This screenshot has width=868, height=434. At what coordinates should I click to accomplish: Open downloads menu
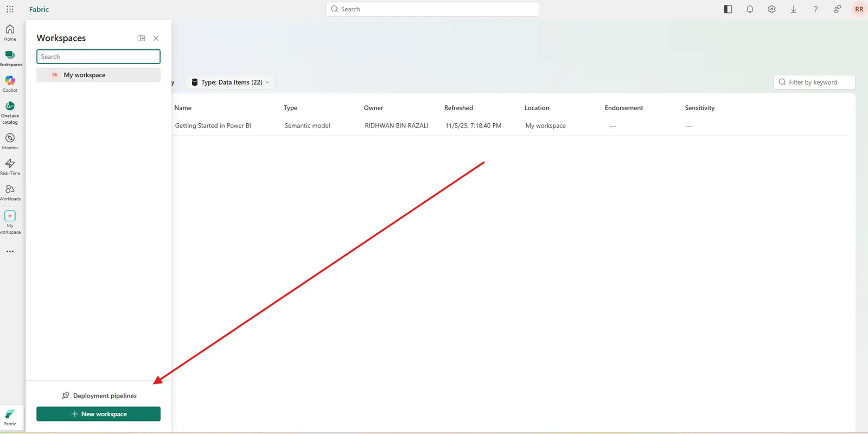794,9
